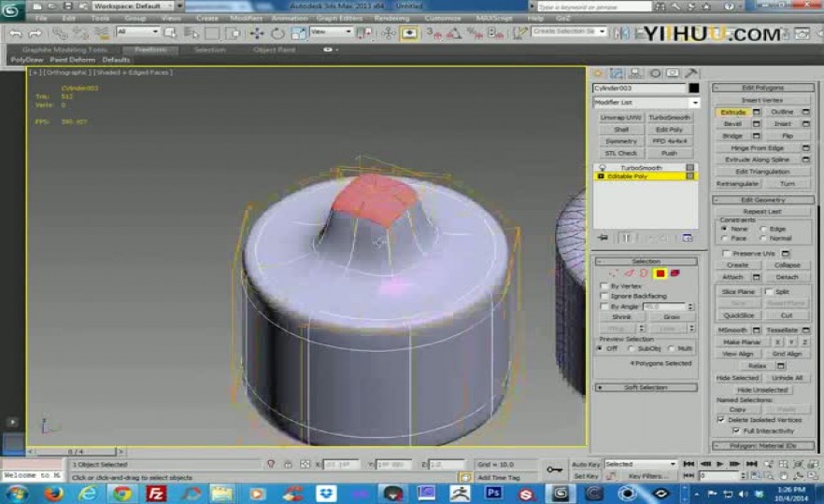The height and width of the screenshot is (504, 824).
Task: Open Outline settings box icon
Action: pos(805,112)
